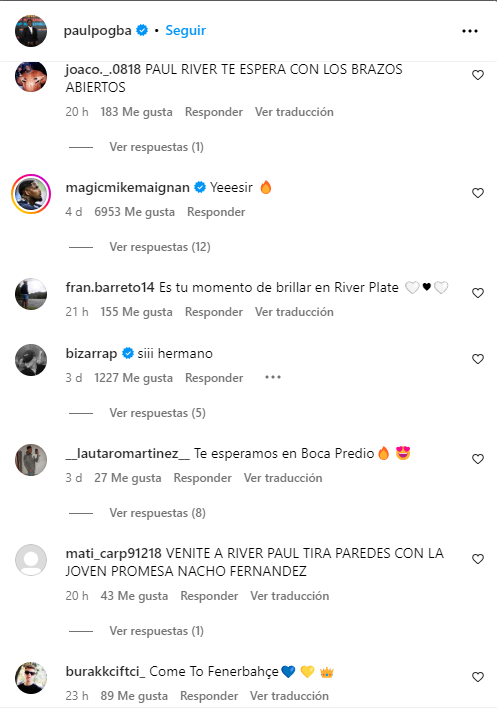Like the joaco._.0818 comment with heart
This screenshot has height=710, width=497.
click(478, 75)
